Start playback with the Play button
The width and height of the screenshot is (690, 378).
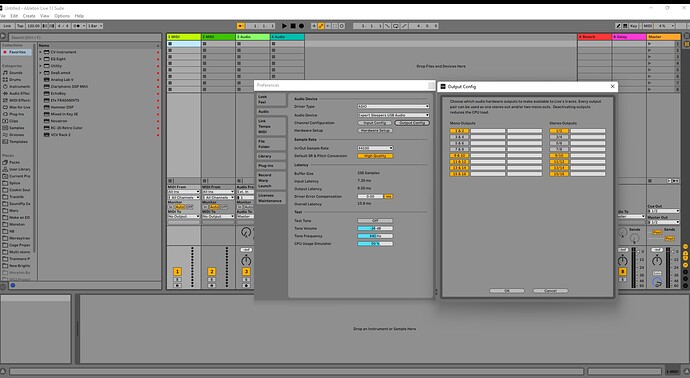pos(284,26)
